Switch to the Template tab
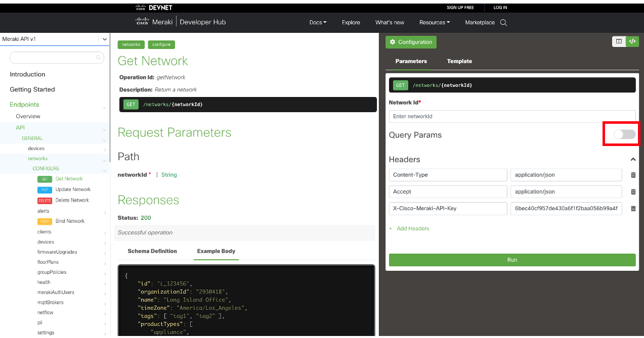 (x=459, y=61)
